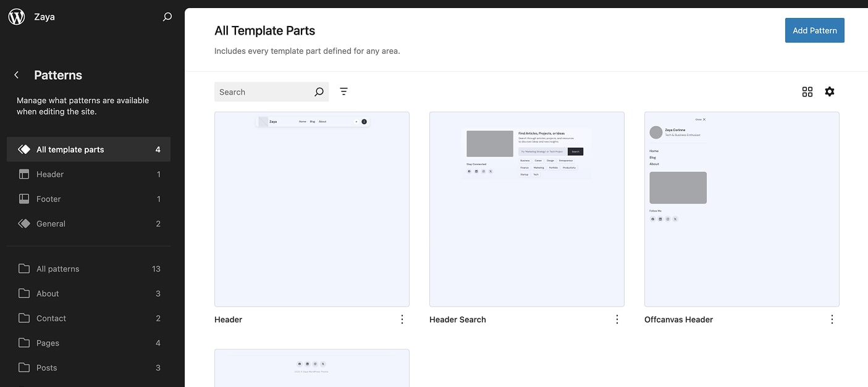This screenshot has width=868, height=387.
Task: Open actions menu for Header pattern
Action: tap(402, 320)
